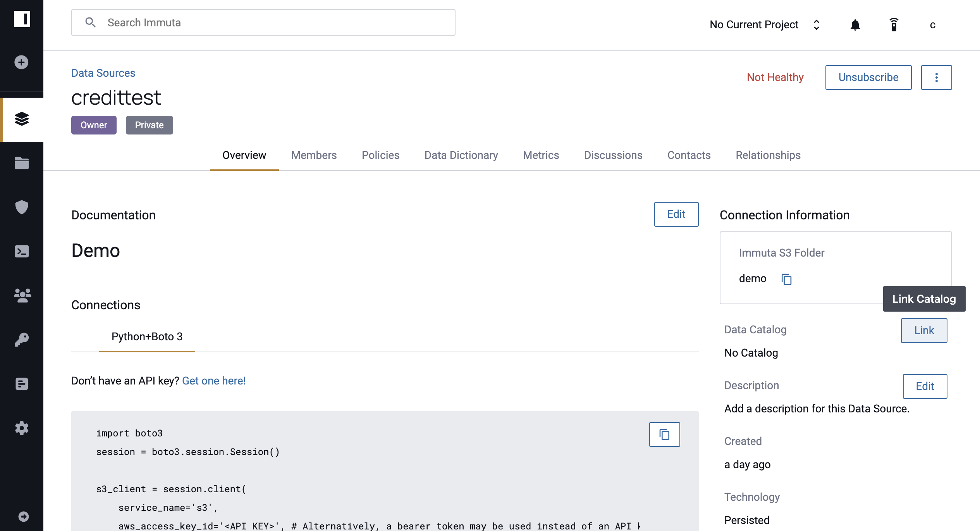Follow the Data Sources breadcrumb link
980x531 pixels.
click(x=103, y=73)
